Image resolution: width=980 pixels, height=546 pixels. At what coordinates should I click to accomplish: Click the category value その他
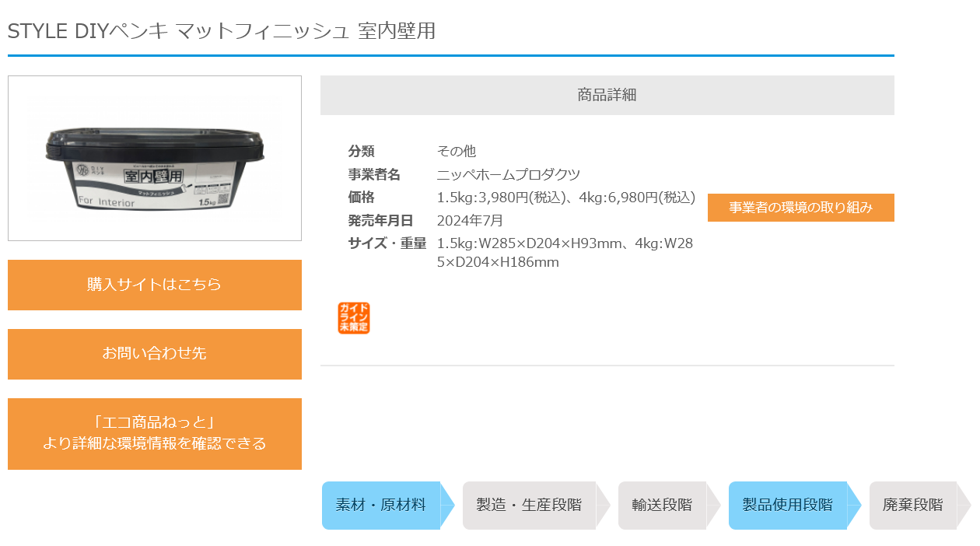(457, 151)
